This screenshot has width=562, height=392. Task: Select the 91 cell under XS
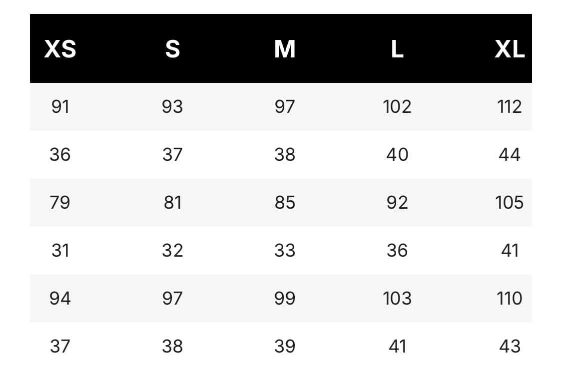(60, 107)
